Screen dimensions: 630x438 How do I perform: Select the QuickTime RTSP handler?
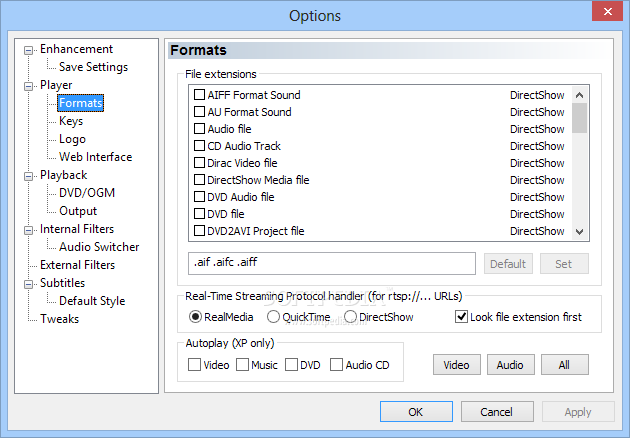[273, 317]
